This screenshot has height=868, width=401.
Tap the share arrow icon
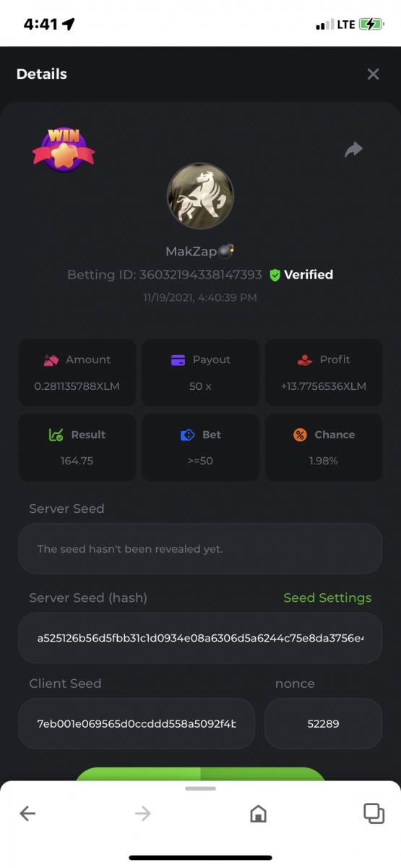coord(353,150)
